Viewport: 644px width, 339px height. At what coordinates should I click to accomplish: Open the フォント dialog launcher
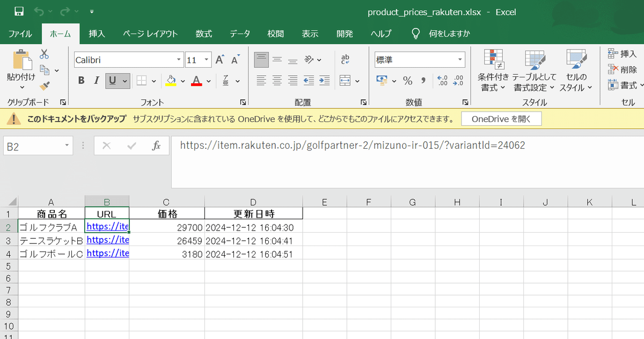[x=243, y=102]
